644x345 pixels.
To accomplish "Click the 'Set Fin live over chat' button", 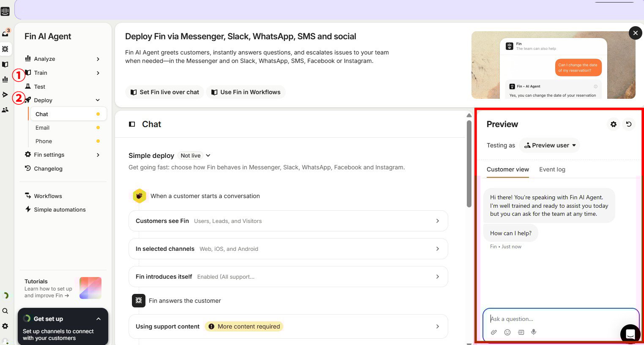I will tap(164, 92).
